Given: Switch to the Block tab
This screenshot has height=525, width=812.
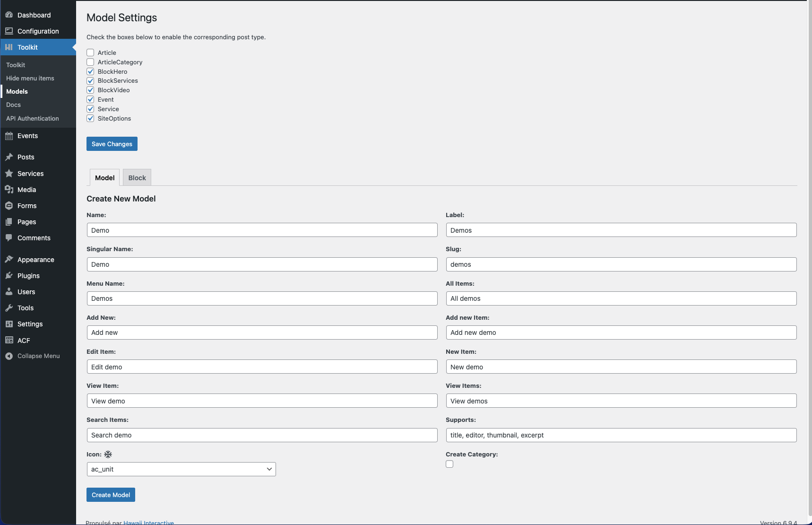Looking at the screenshot, I should [137, 178].
